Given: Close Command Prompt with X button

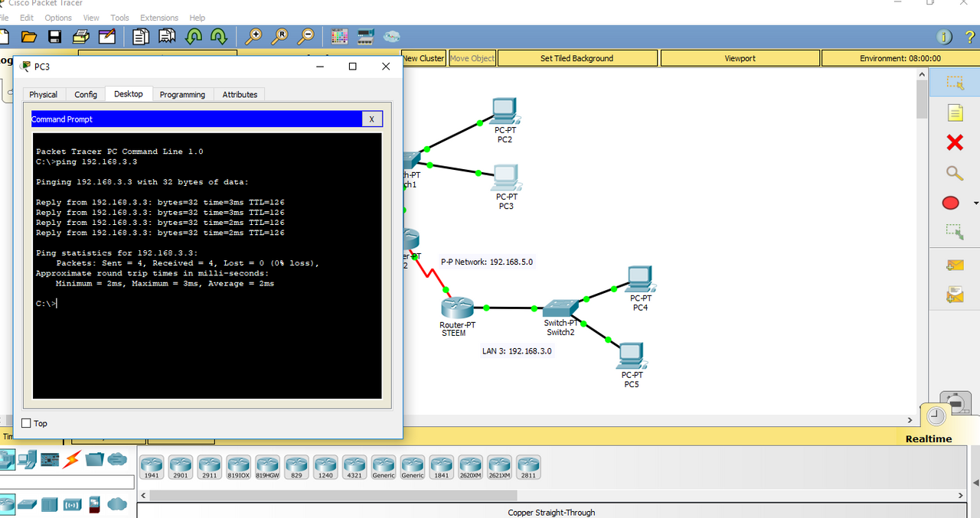Looking at the screenshot, I should pyautogui.click(x=371, y=119).
